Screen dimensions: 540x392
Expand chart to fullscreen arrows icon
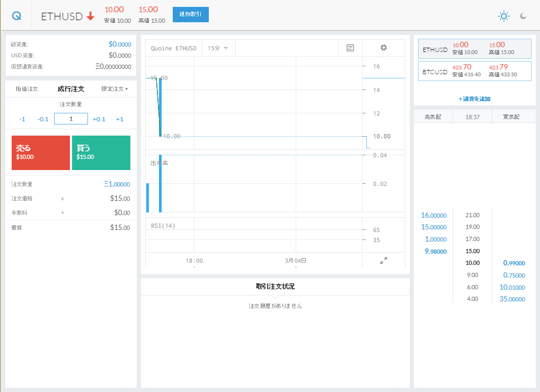383,261
